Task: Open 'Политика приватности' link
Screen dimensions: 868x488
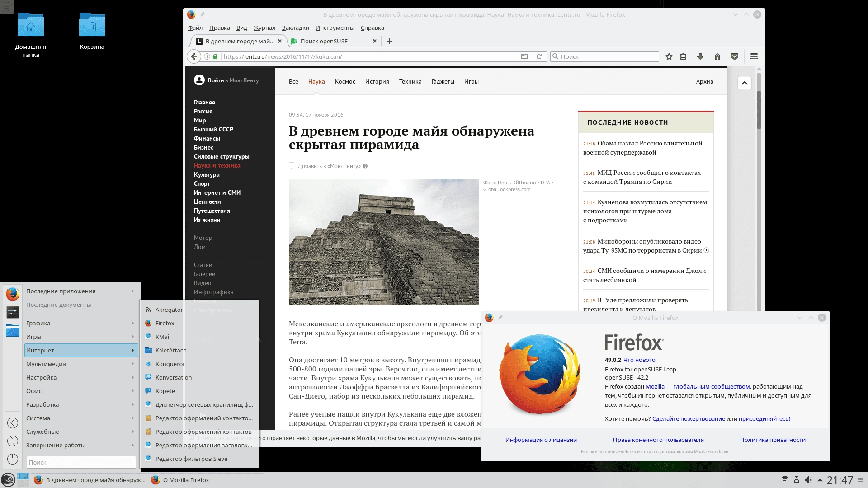Action: pos(773,440)
